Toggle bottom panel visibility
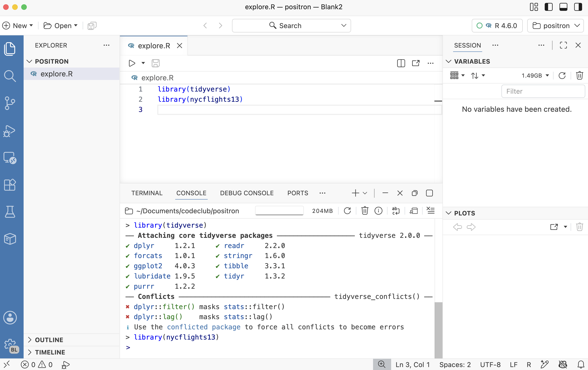Screen dimensions: 588x370 pos(563,7)
